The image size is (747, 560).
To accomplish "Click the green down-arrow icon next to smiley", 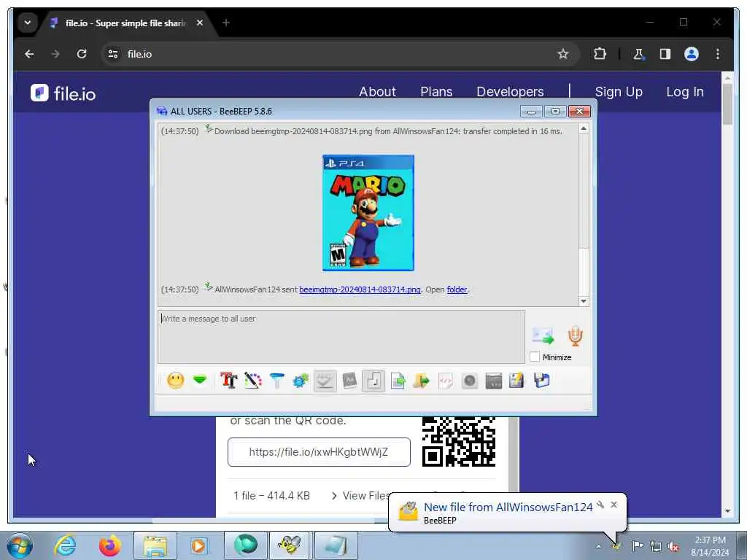I will (x=200, y=380).
